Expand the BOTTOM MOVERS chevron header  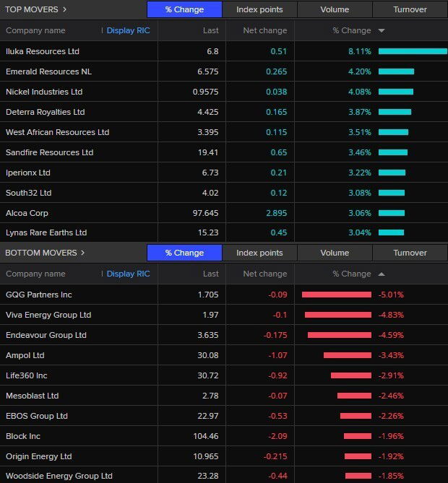(45, 253)
